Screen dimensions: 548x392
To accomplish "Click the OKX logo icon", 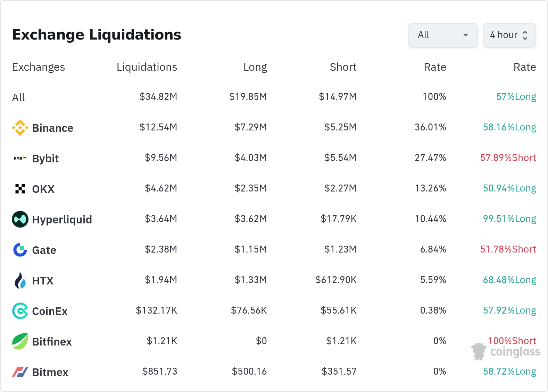I will pos(20,189).
